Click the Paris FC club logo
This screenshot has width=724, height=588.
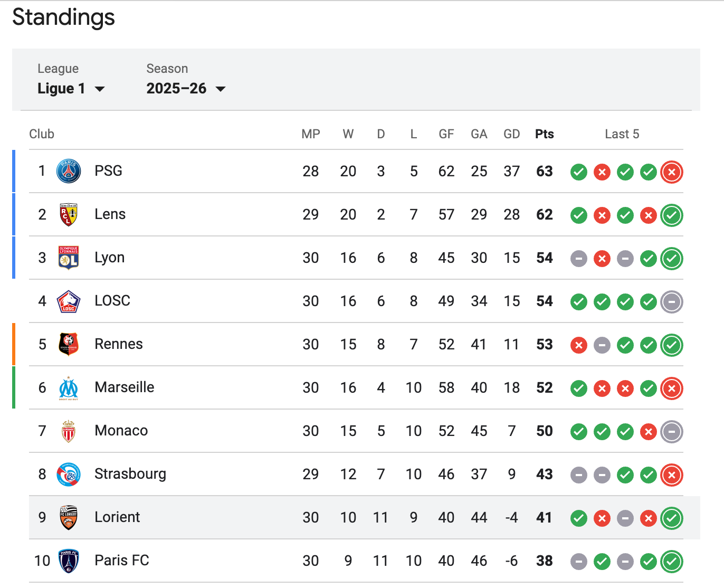click(x=69, y=561)
